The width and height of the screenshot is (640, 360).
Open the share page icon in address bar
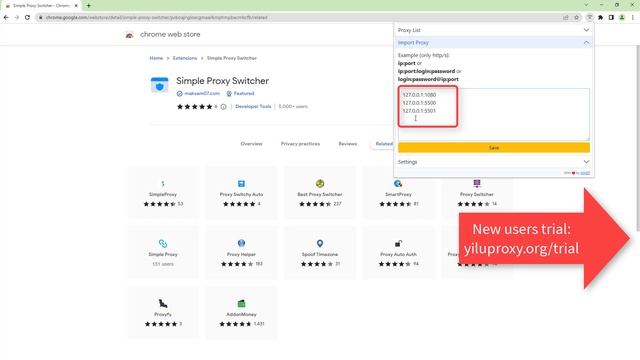(x=566, y=18)
